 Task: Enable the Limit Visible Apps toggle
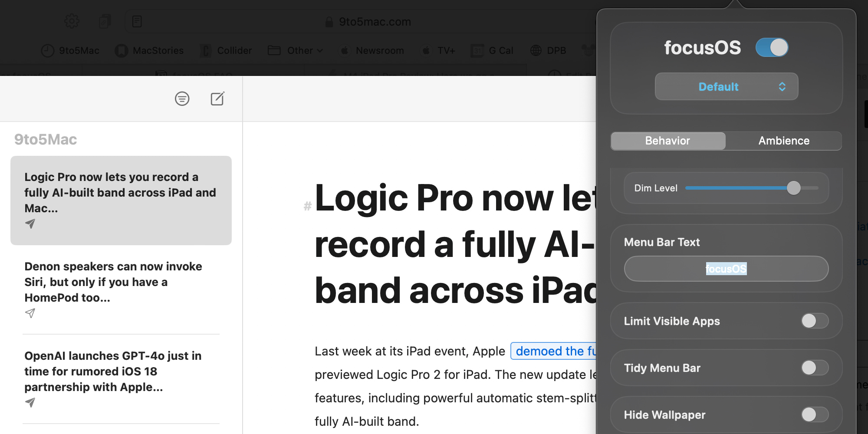pyautogui.click(x=815, y=321)
